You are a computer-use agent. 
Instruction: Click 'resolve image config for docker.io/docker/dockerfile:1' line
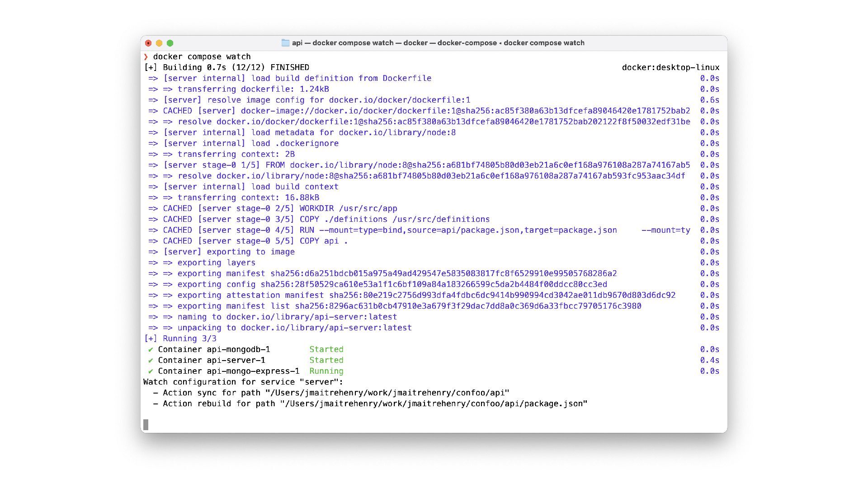[309, 100]
